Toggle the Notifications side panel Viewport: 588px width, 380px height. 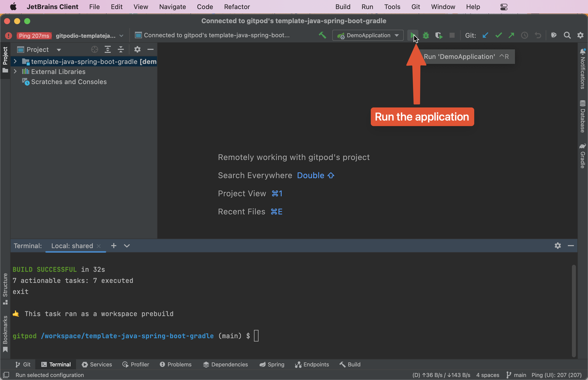pyautogui.click(x=583, y=68)
